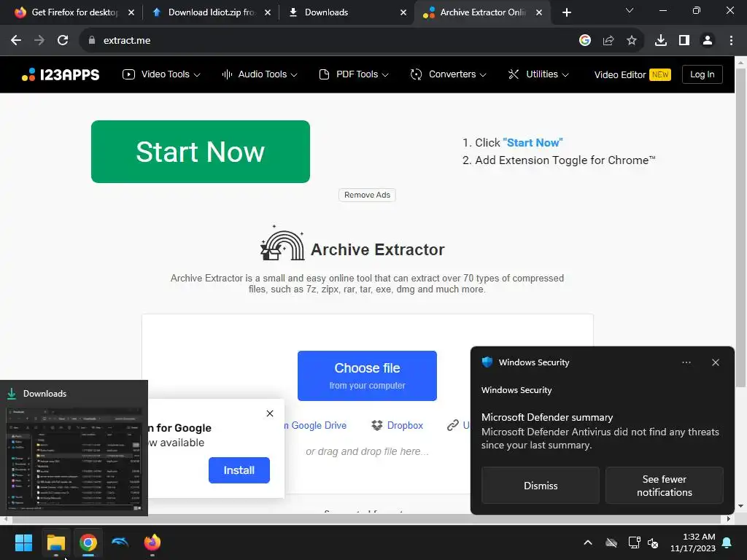
Task: Open Chrome downloads tray icon
Action: [x=661, y=41]
